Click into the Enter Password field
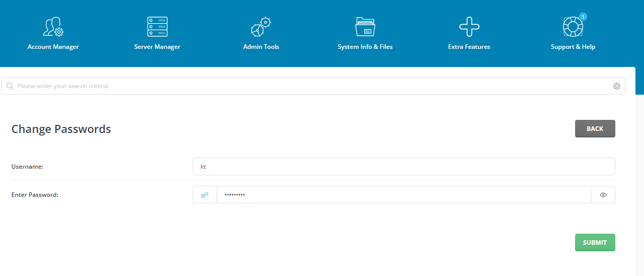Screen dimensions: 644x276 (404, 195)
